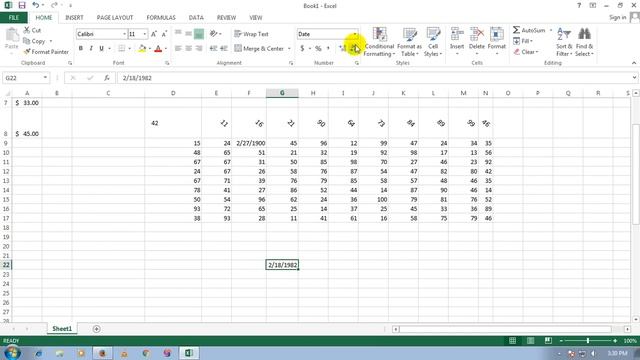
Task: Toggle Italic formatting
Action: coord(91,49)
